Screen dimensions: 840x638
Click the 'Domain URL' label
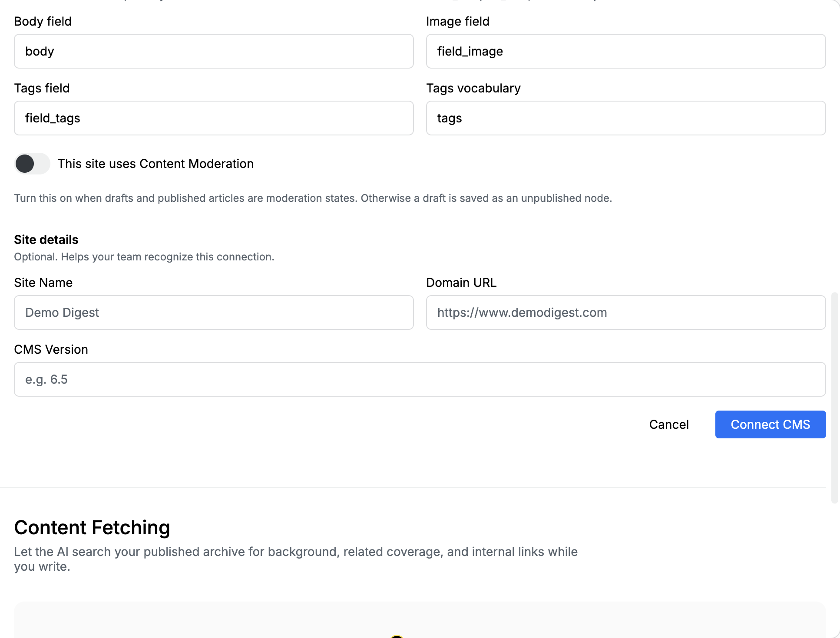click(461, 283)
